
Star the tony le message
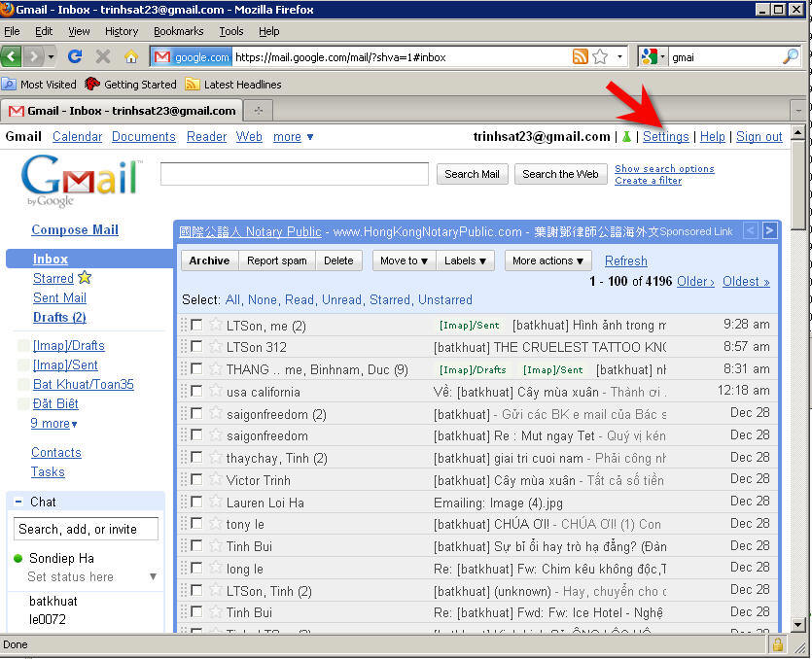(216, 524)
